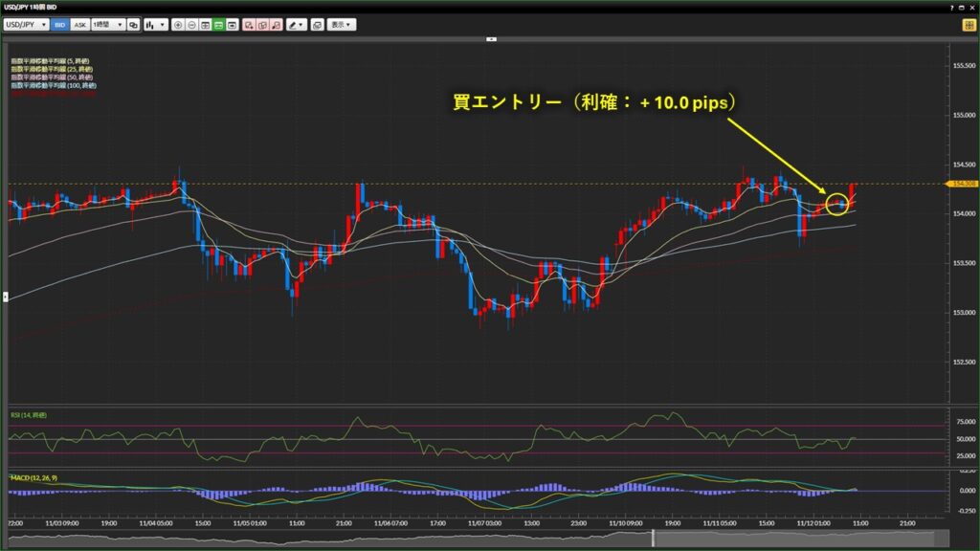Image resolution: width=980 pixels, height=551 pixels.
Task: Zoom in the chart with plus icon
Action: tap(178, 25)
